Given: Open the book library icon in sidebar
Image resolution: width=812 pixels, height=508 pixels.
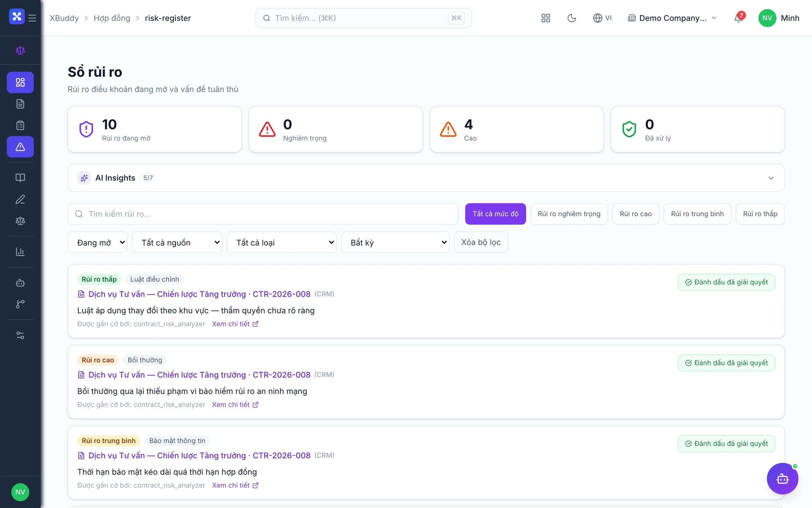Looking at the screenshot, I should (x=20, y=178).
